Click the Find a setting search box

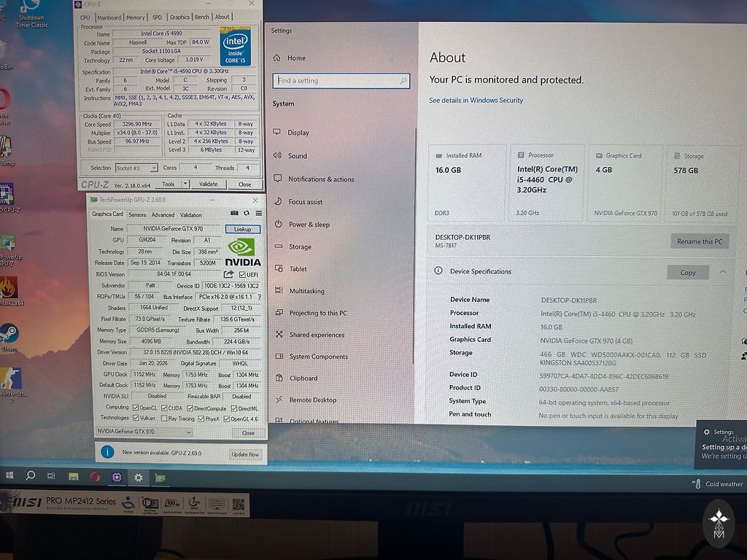(x=341, y=81)
